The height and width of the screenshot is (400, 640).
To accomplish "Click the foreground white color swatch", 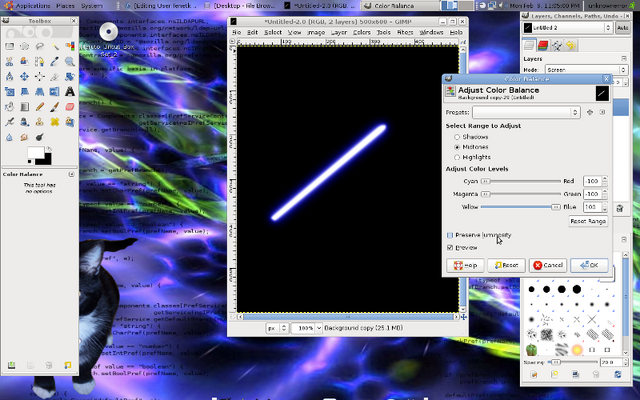I will (x=36, y=152).
